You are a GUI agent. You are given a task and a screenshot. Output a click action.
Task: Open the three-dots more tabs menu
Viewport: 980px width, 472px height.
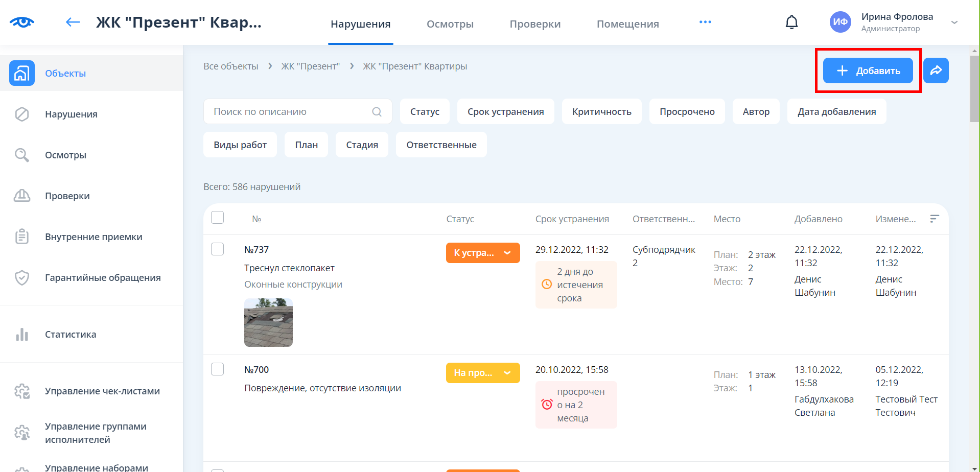tap(705, 22)
